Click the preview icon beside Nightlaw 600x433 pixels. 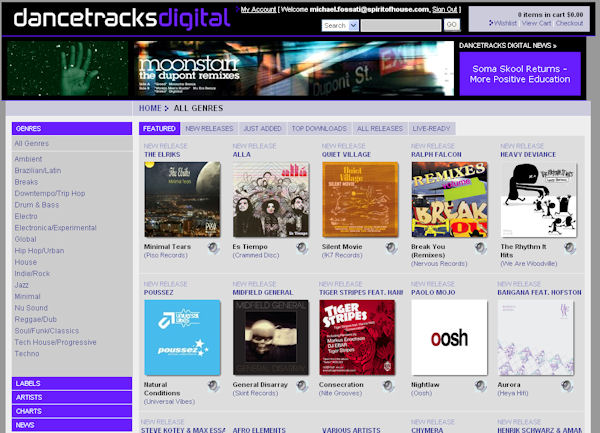[480, 386]
